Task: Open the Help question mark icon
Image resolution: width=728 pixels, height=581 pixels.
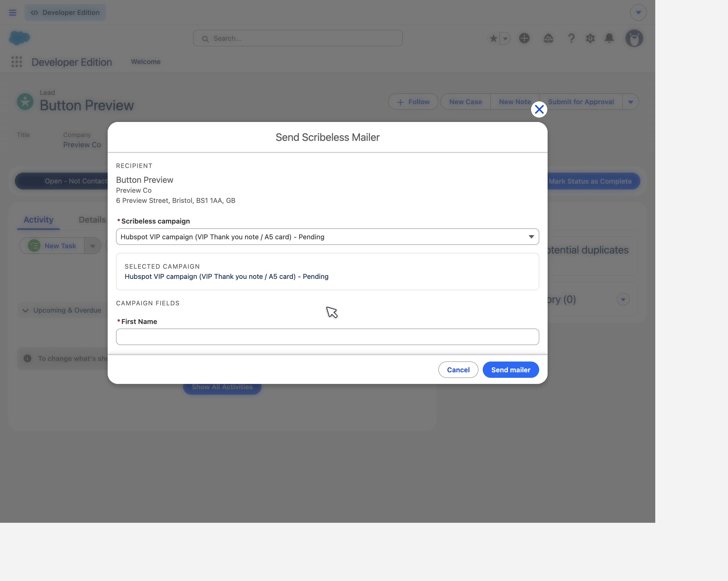Action: point(571,38)
